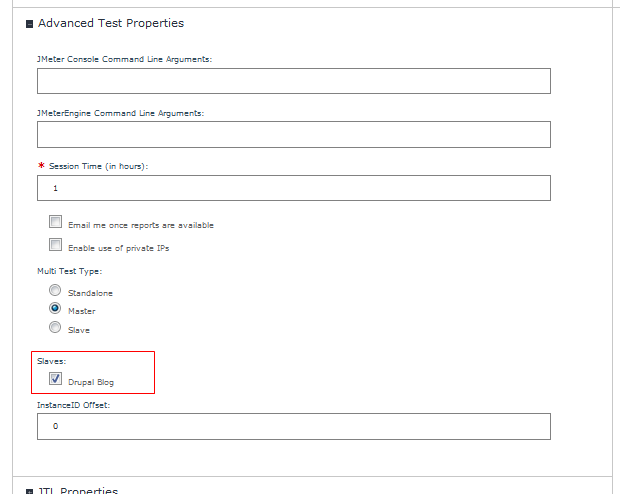Focus the JMeterEngine Command Line Arguments field
The height and width of the screenshot is (494, 620).
(x=294, y=134)
